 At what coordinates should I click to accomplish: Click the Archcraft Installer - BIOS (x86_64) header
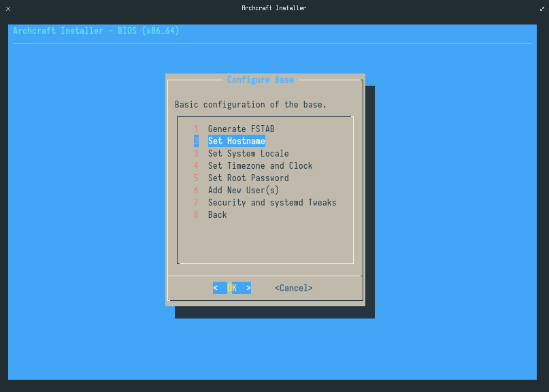pyautogui.click(x=97, y=31)
